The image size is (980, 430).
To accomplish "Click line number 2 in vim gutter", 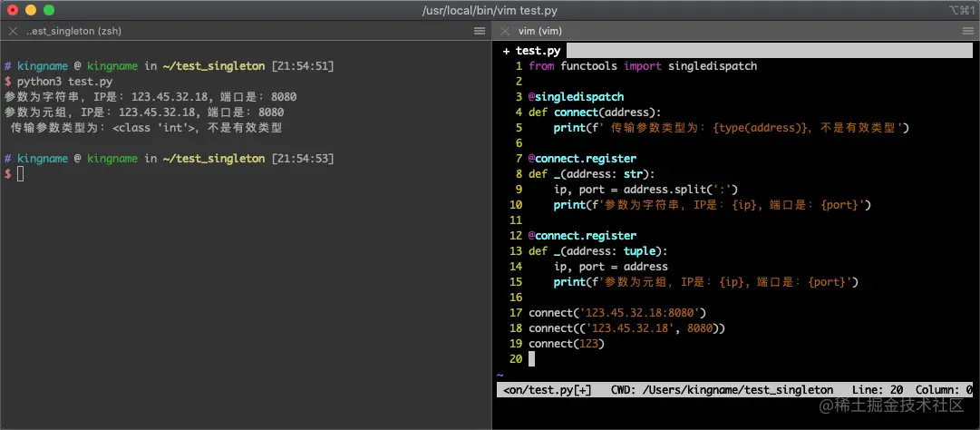I will 519,82.
